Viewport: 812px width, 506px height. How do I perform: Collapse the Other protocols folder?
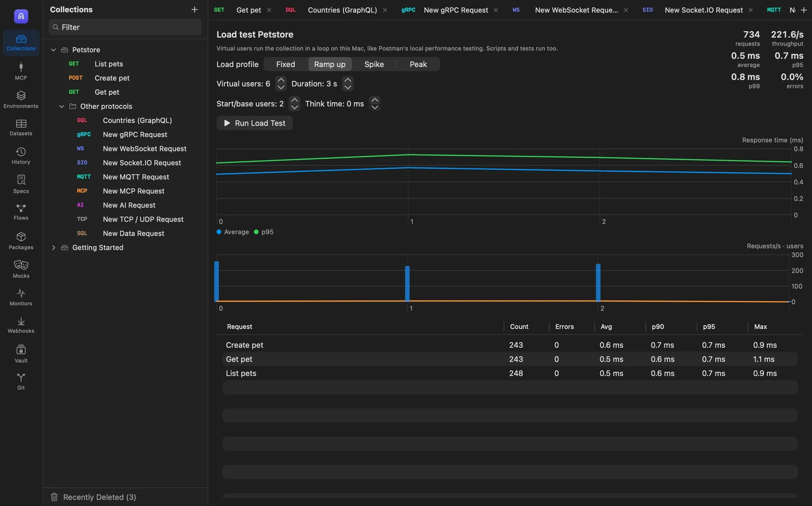(62, 106)
